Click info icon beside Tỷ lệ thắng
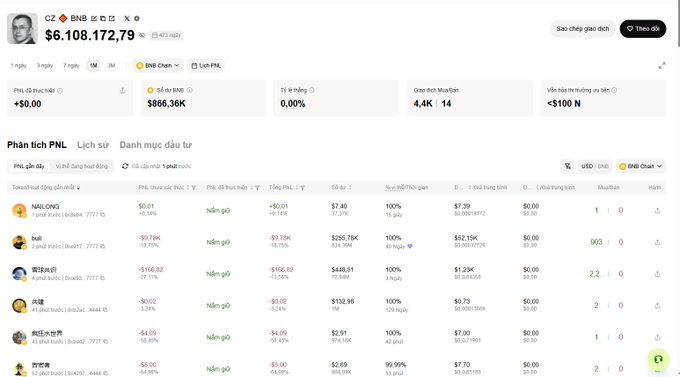680x377 pixels. click(x=311, y=90)
